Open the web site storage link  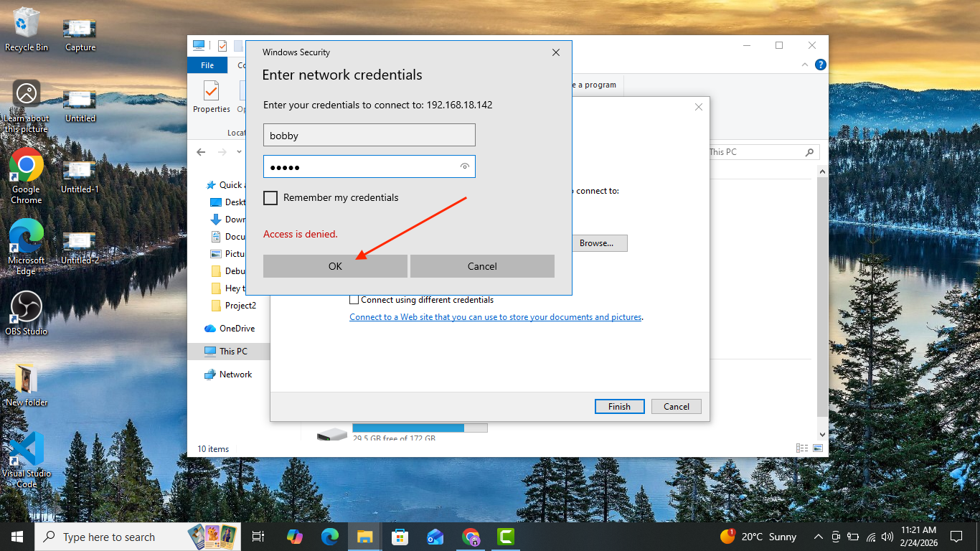pyautogui.click(x=495, y=317)
